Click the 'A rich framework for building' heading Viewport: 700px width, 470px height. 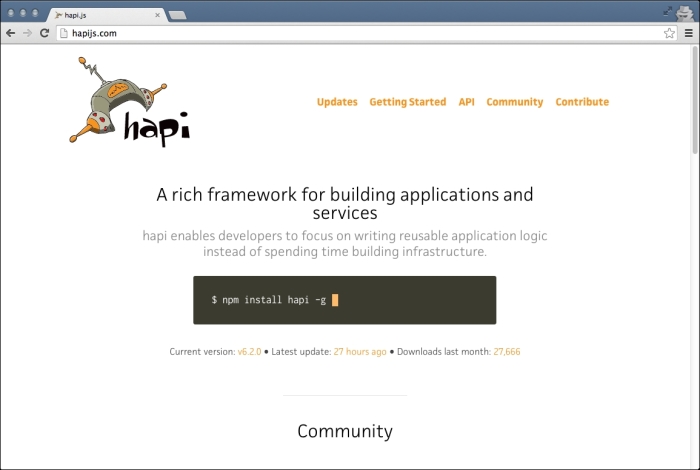[x=345, y=204]
